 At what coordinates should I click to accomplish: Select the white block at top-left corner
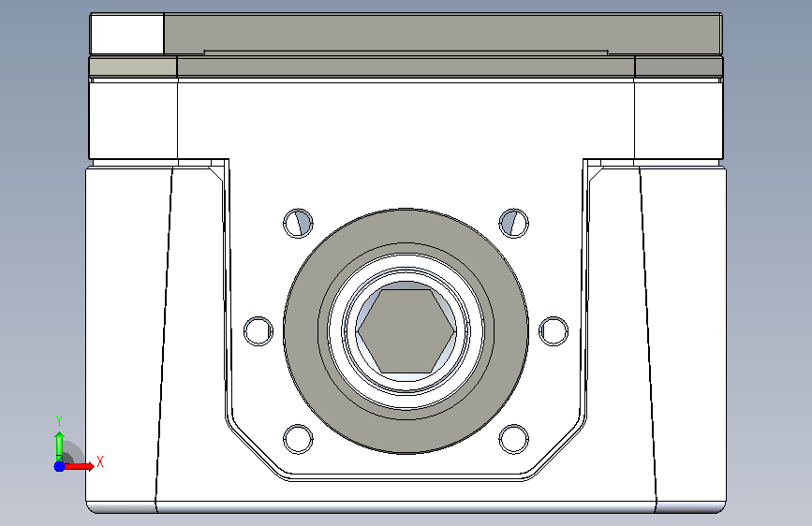[126, 35]
